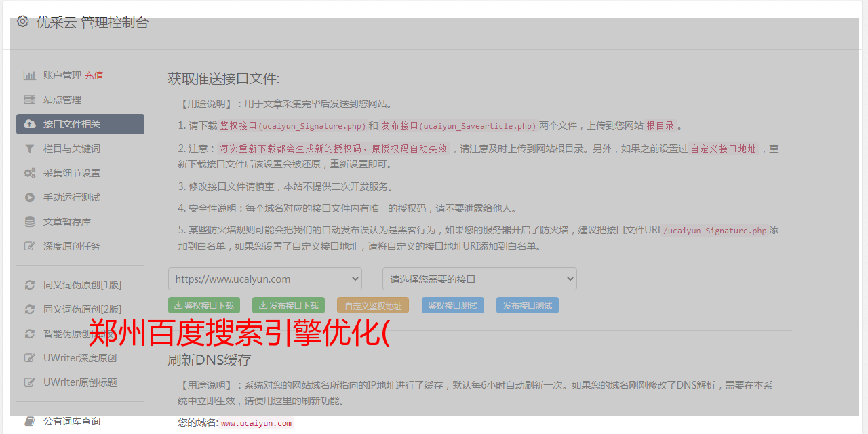The image size is (868, 434).
Task: Click the gear icon beside 优采云 管理控制台
Action: 22,22
